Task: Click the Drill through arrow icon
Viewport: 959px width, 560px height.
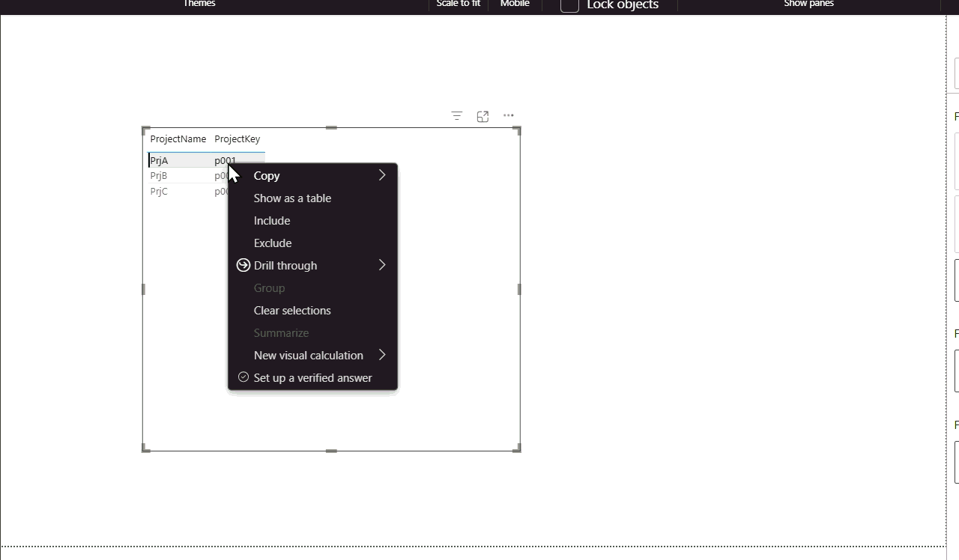Action: point(243,265)
